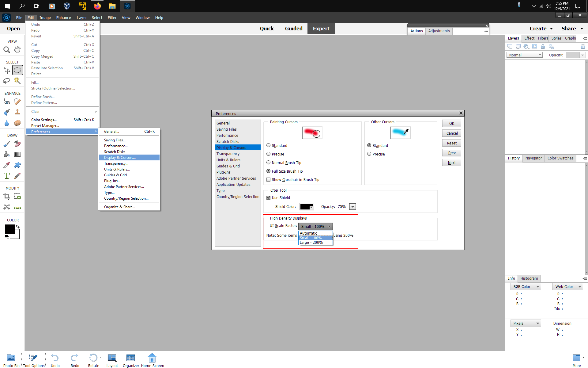The image size is (588, 368).
Task: Select the Guides & Grid preferences category
Action: (x=228, y=166)
